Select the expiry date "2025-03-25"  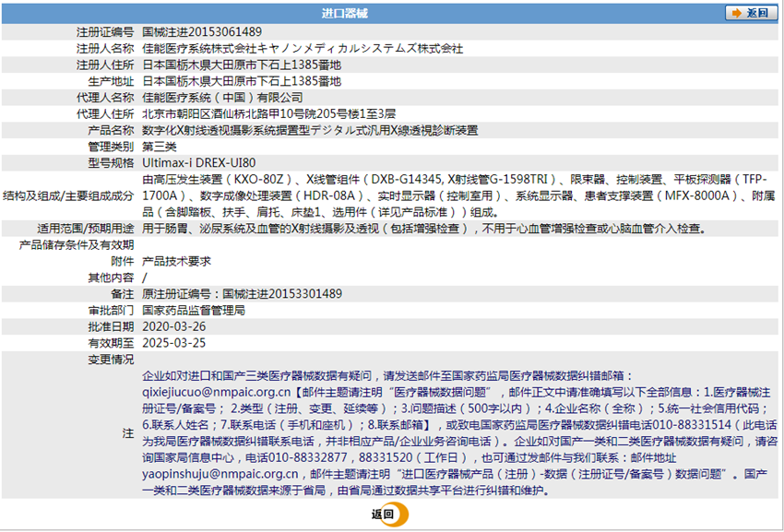[174, 344]
